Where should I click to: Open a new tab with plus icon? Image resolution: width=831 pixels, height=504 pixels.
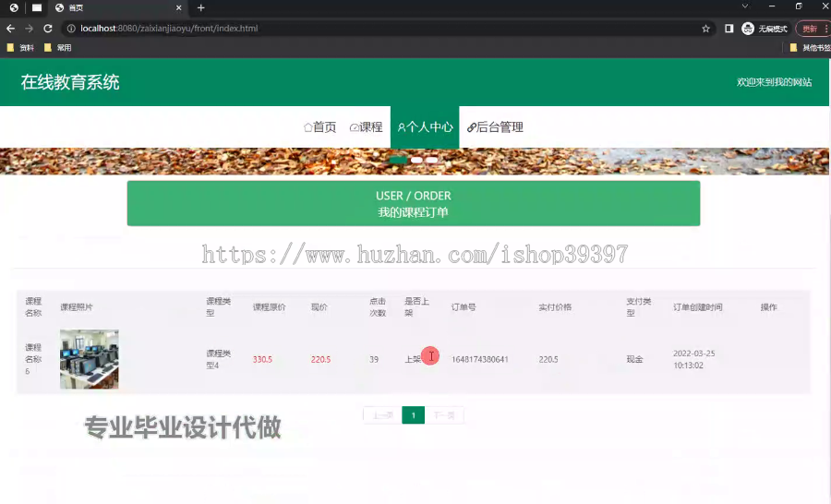[201, 8]
